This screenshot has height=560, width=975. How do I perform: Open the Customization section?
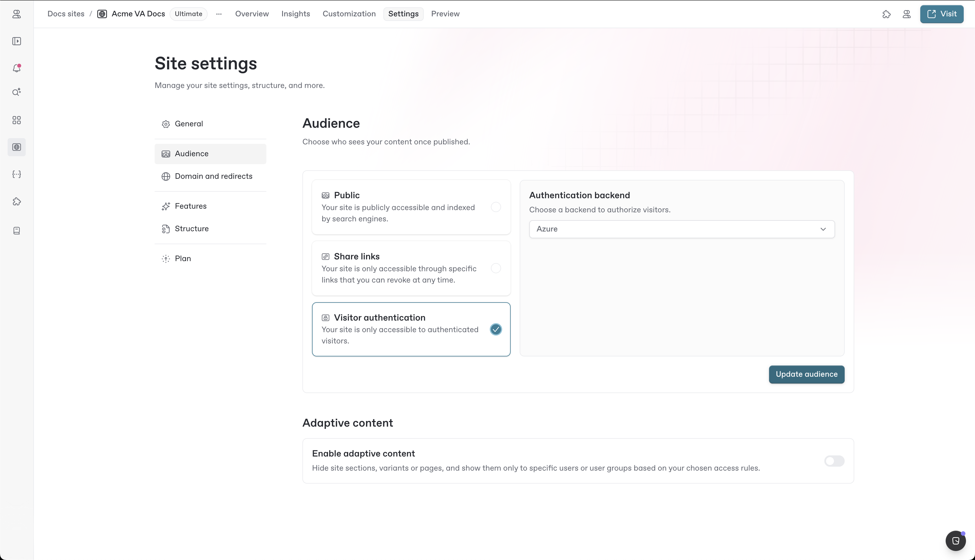(349, 14)
